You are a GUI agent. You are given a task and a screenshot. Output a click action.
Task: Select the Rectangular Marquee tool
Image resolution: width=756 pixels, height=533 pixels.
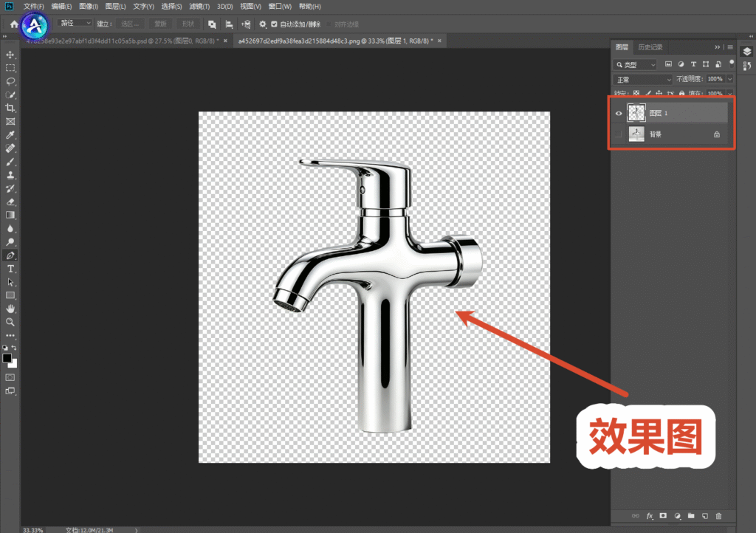click(10, 68)
